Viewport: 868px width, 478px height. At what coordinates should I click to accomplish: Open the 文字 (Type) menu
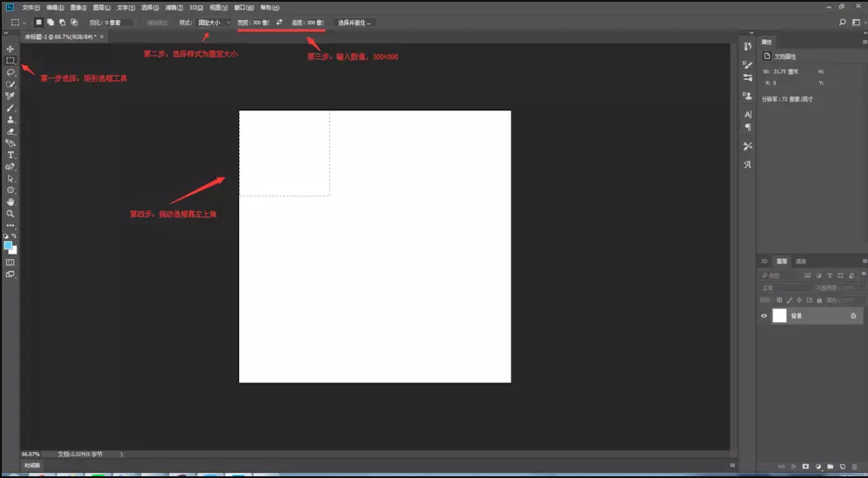(126, 8)
